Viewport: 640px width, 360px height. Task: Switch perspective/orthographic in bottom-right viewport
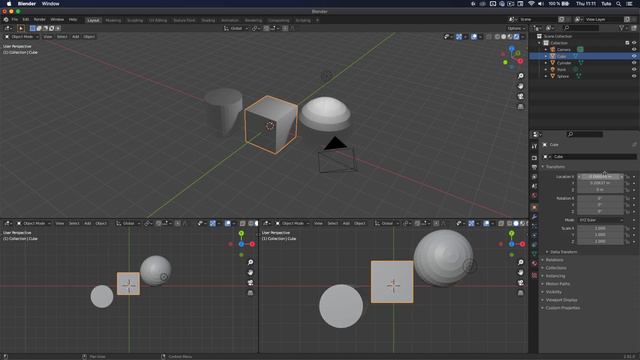520,293
